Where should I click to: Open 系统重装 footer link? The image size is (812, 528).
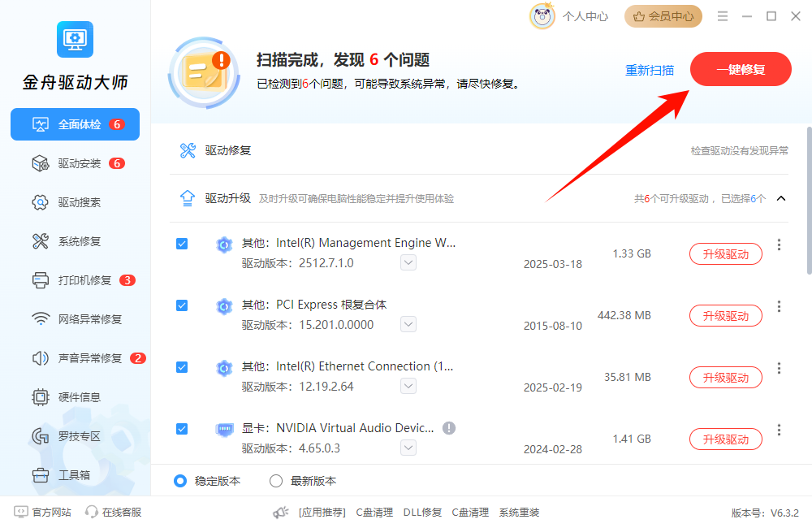click(520, 513)
